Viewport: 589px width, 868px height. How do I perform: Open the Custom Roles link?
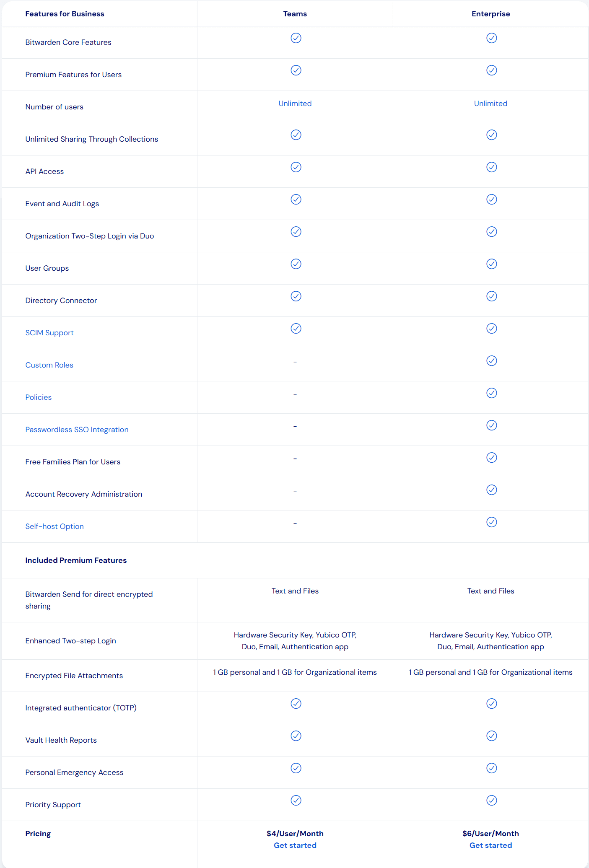[x=49, y=365]
